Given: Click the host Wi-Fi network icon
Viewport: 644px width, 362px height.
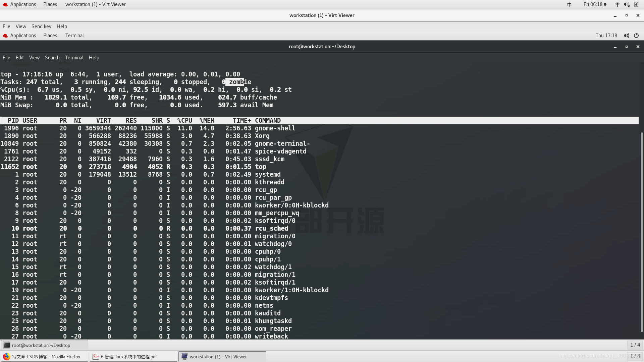Looking at the screenshot, I should (x=617, y=4).
